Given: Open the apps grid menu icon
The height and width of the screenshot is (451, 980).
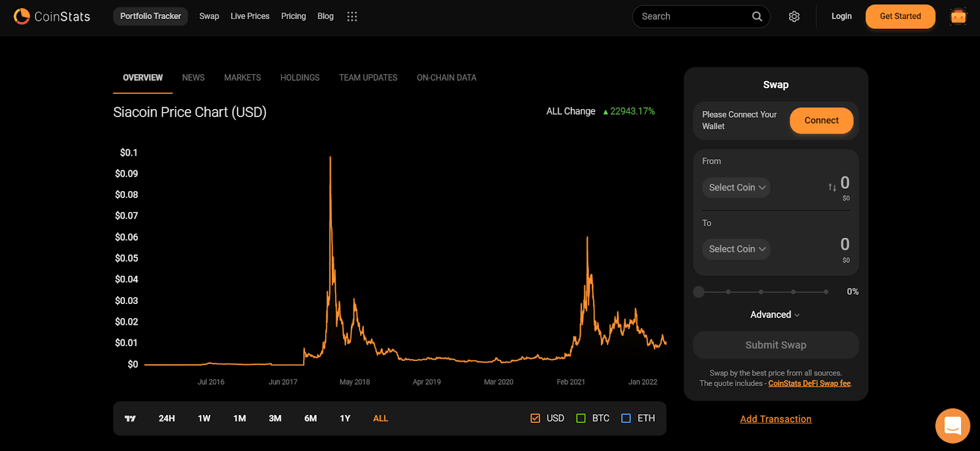Looking at the screenshot, I should (352, 17).
